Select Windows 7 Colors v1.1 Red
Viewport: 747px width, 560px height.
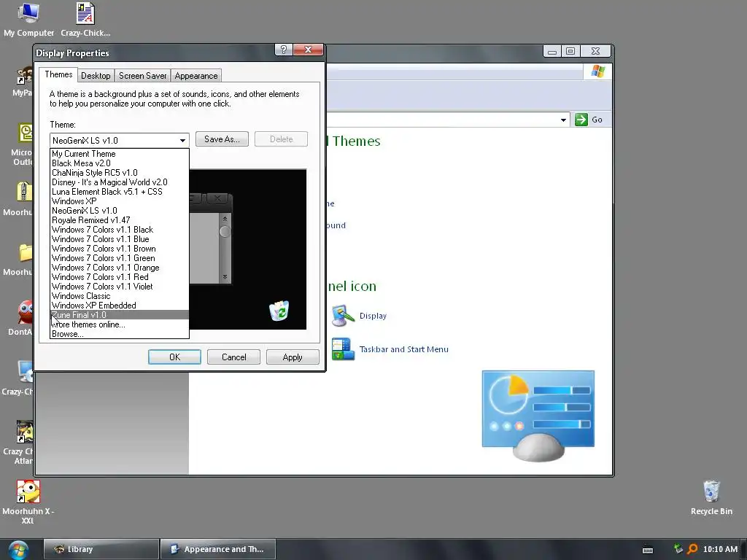[120, 276]
